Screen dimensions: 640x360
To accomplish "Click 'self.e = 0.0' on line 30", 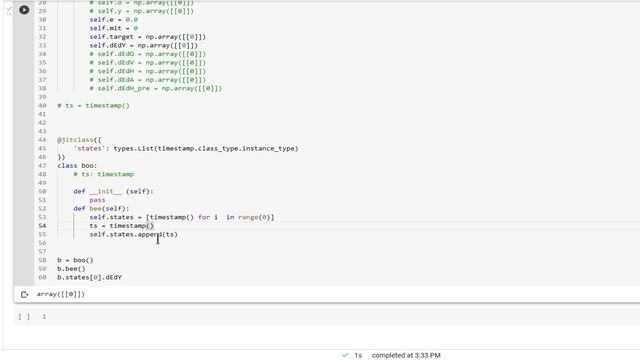I will click(113, 20).
